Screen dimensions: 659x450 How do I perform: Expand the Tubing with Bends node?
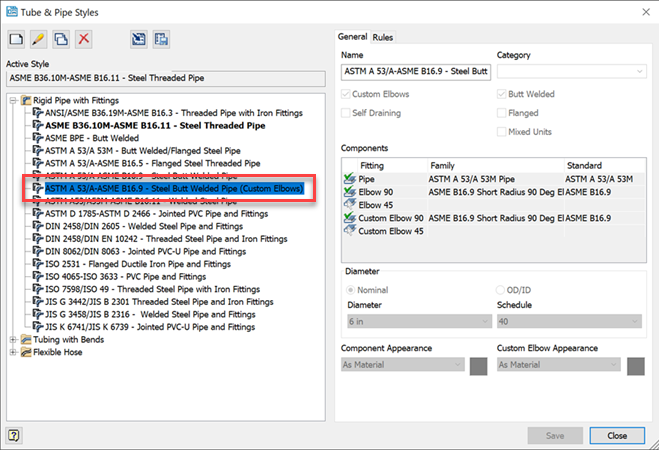pos(13,339)
